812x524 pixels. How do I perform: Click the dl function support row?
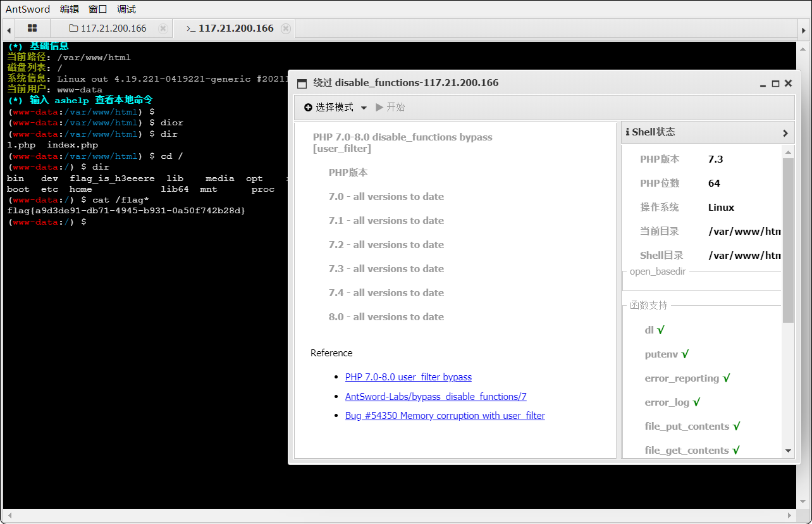tap(655, 330)
